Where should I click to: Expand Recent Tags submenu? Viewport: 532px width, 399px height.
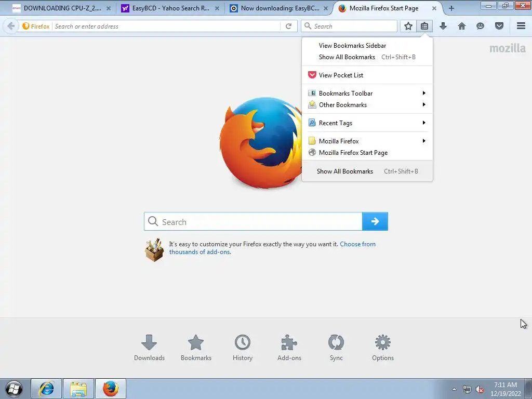click(x=367, y=123)
